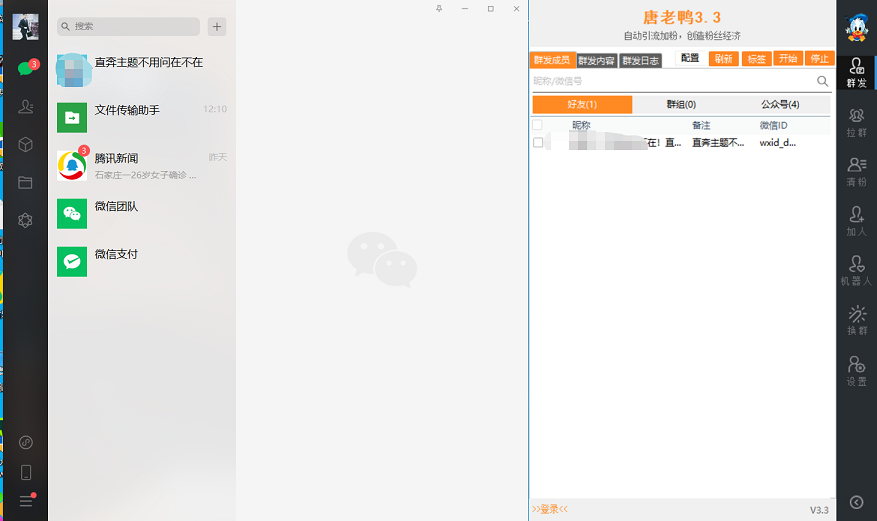Click the 标签 button
This screenshot has width=877, height=521.
(x=757, y=59)
